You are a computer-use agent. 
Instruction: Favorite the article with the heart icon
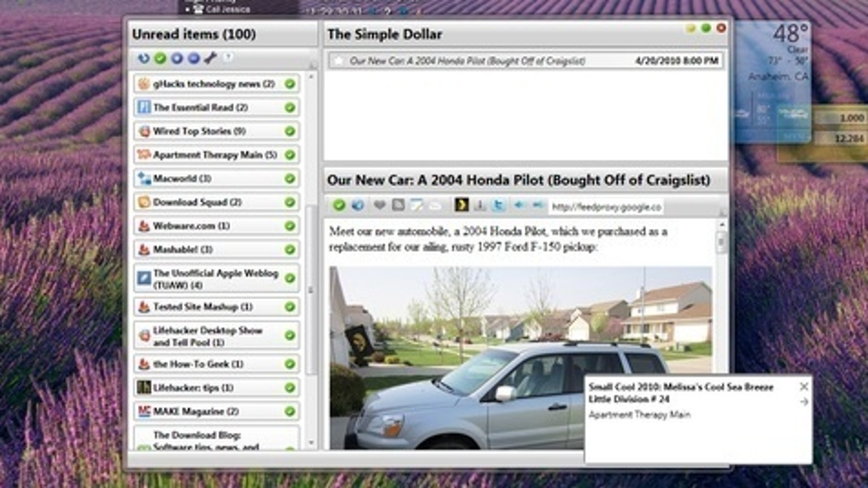tap(379, 205)
